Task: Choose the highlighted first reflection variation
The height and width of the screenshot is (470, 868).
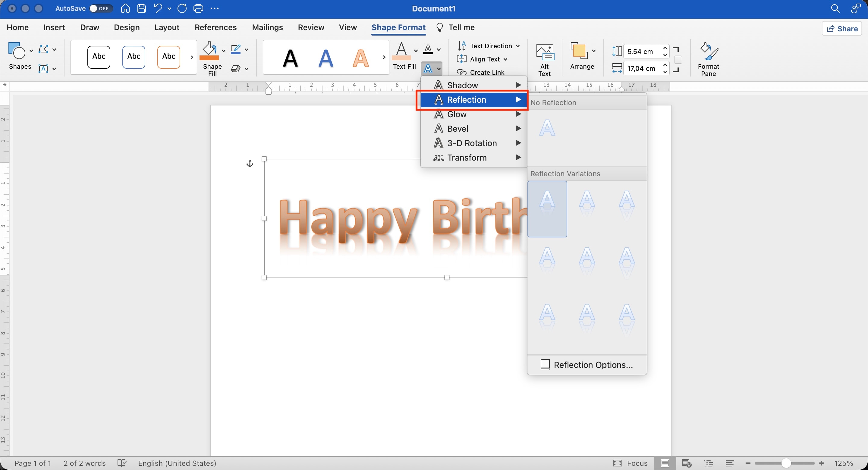Action: click(x=547, y=209)
